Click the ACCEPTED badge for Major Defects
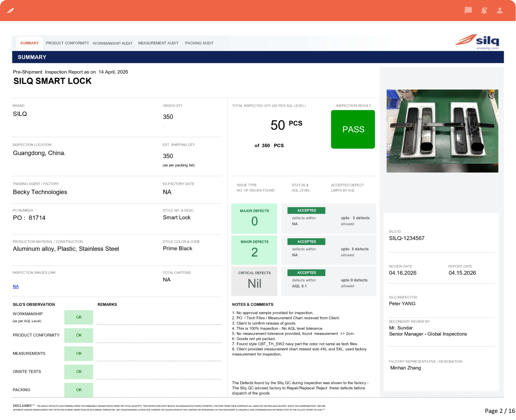The height and width of the screenshot is (420, 516). [306, 210]
